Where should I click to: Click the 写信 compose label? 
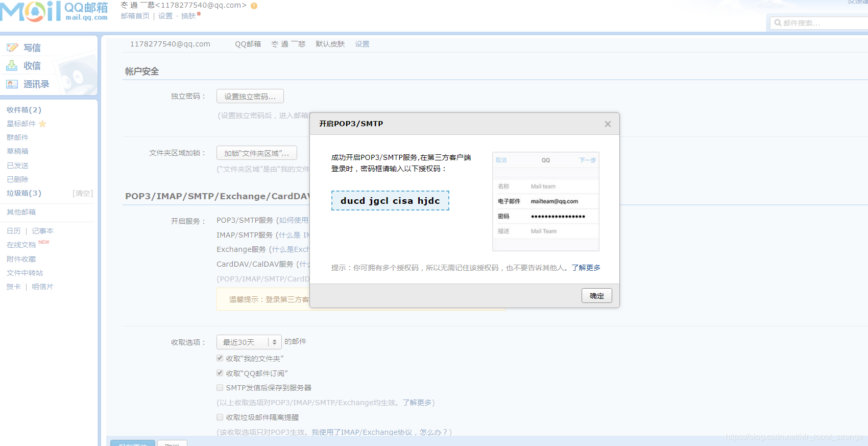[x=32, y=48]
